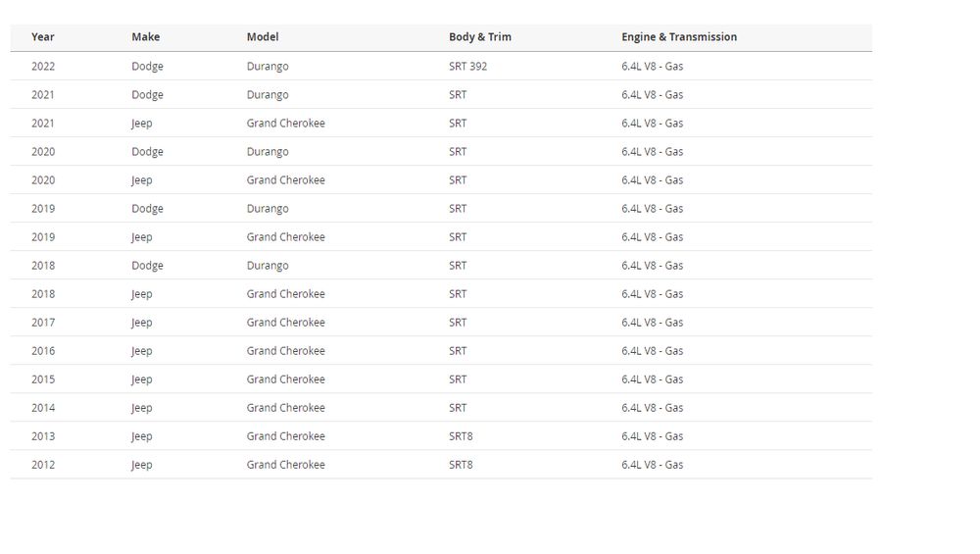Select the 2021 Jeep Grand Cherokee row
The image size is (980, 554).
pos(441,124)
